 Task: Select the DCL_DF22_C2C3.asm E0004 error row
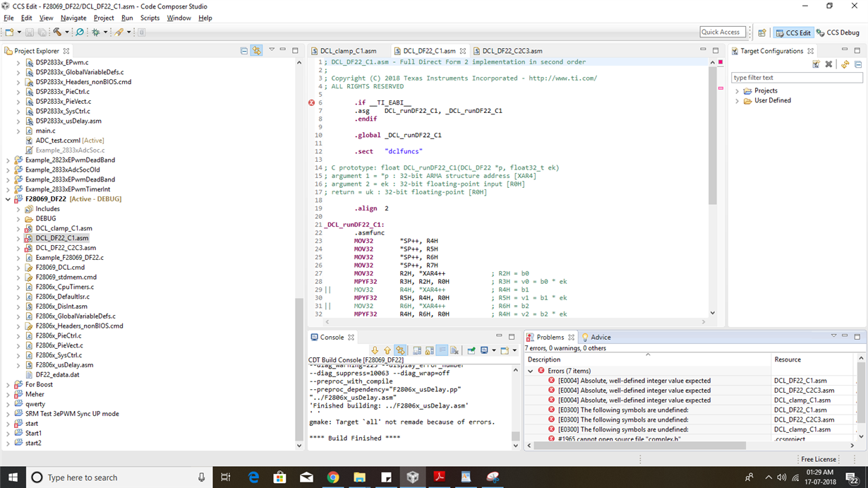690,390
